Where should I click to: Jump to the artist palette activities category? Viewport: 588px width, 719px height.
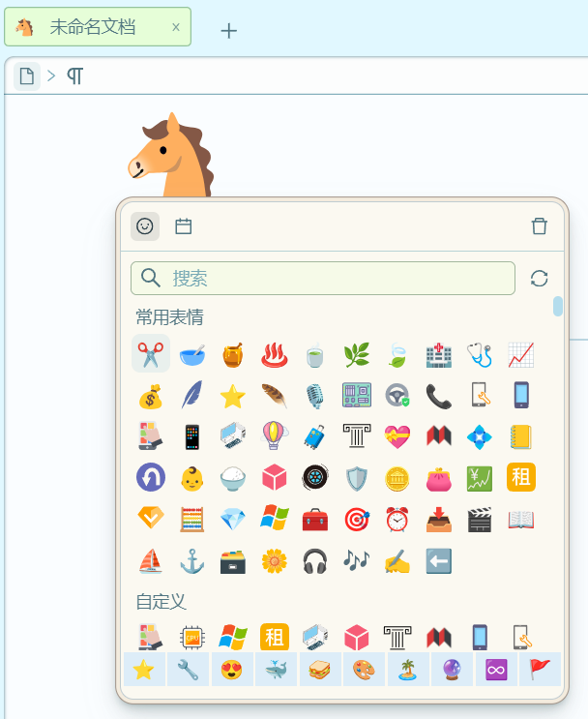pos(364,670)
